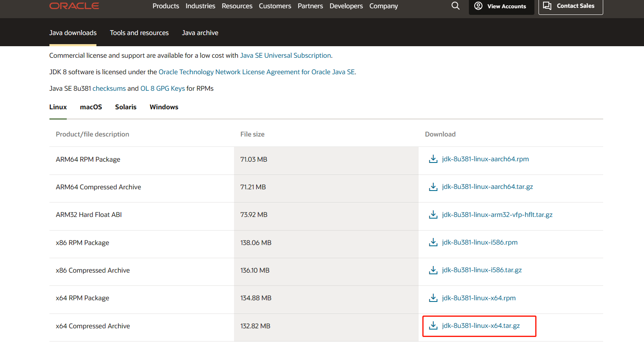Click the Oracle logo
Image resolution: width=644 pixels, height=351 pixels.
[74, 6]
